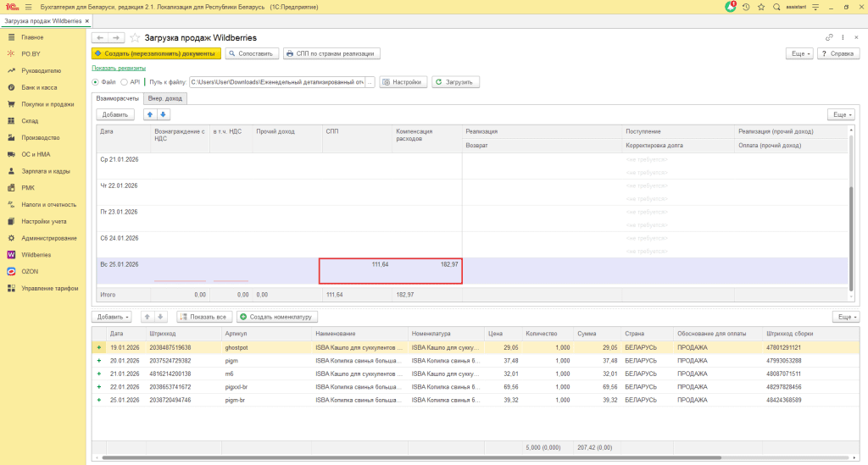Open the Управление тарифом section

coord(50,288)
